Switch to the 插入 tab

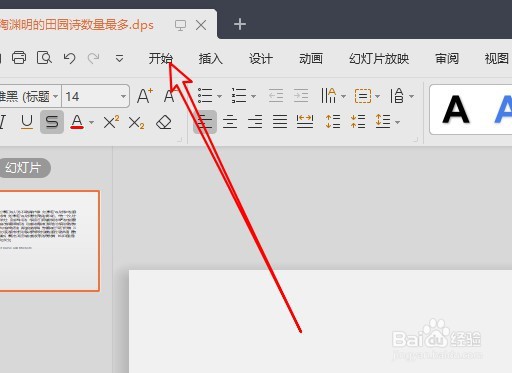point(211,59)
